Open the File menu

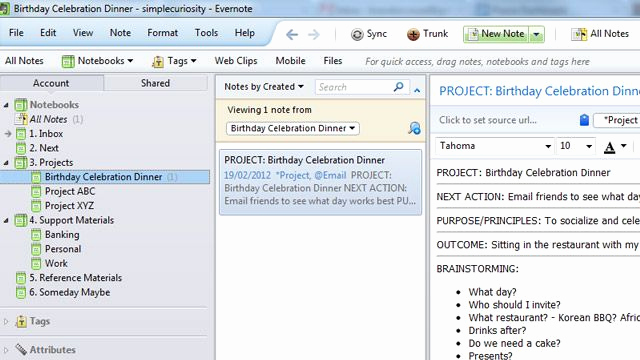point(16,33)
